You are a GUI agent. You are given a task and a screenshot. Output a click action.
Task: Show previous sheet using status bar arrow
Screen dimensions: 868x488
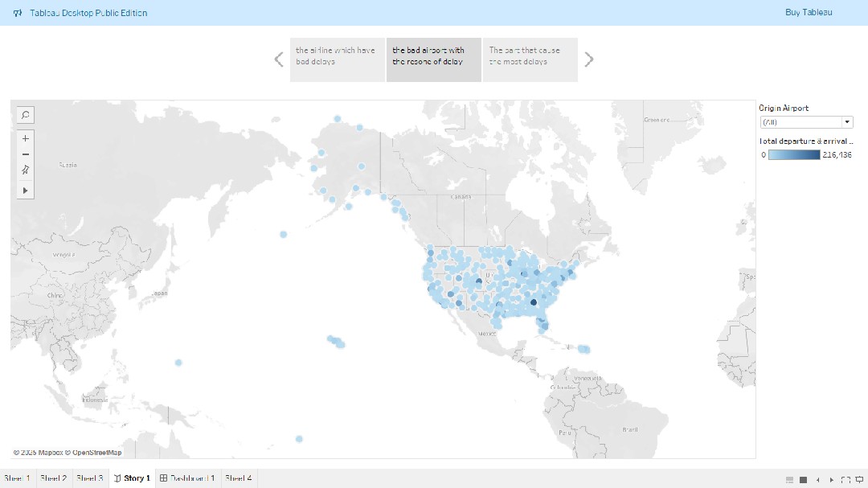tap(818, 479)
